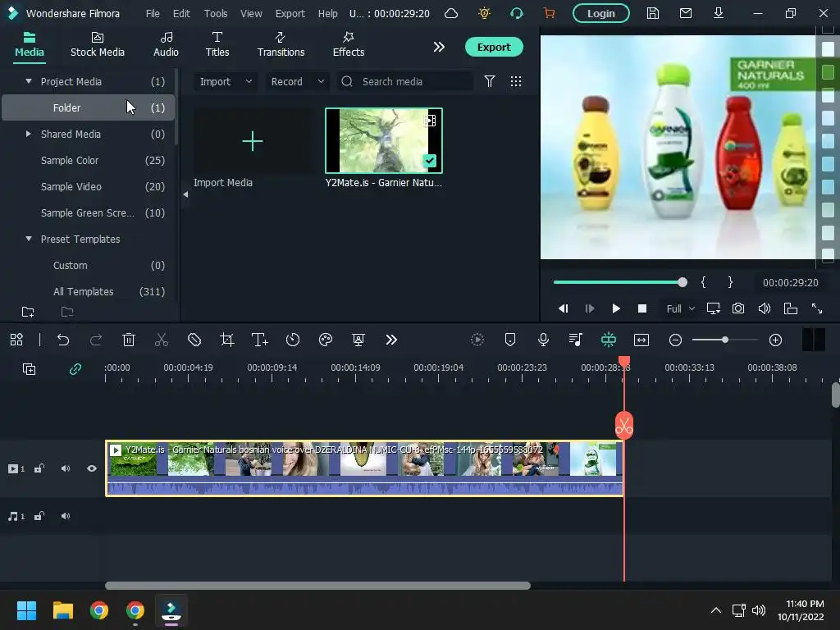This screenshot has width=840, height=630.
Task: Switch to the Transitions tab
Action: coord(281,44)
